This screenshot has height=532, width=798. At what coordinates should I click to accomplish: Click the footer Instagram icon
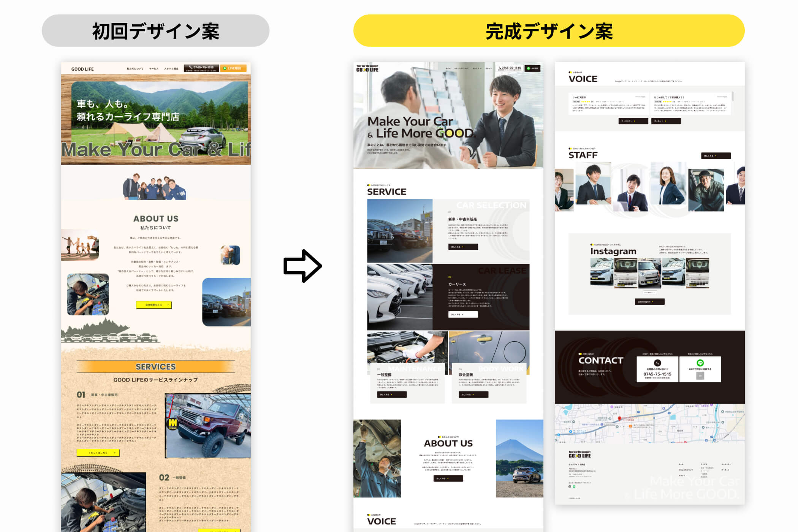pos(570,486)
